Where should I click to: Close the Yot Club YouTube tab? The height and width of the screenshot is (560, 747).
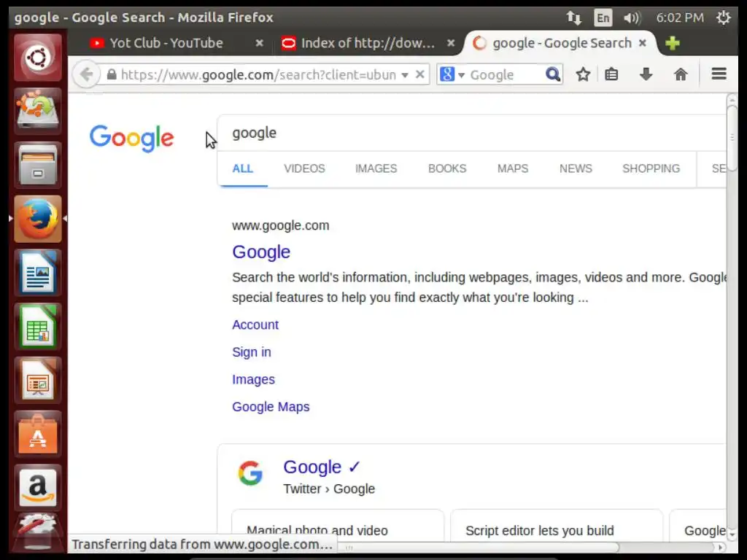259,43
